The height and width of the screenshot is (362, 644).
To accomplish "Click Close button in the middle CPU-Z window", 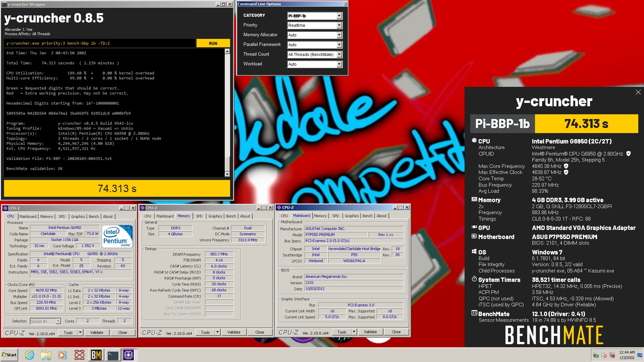I will pos(260,332).
